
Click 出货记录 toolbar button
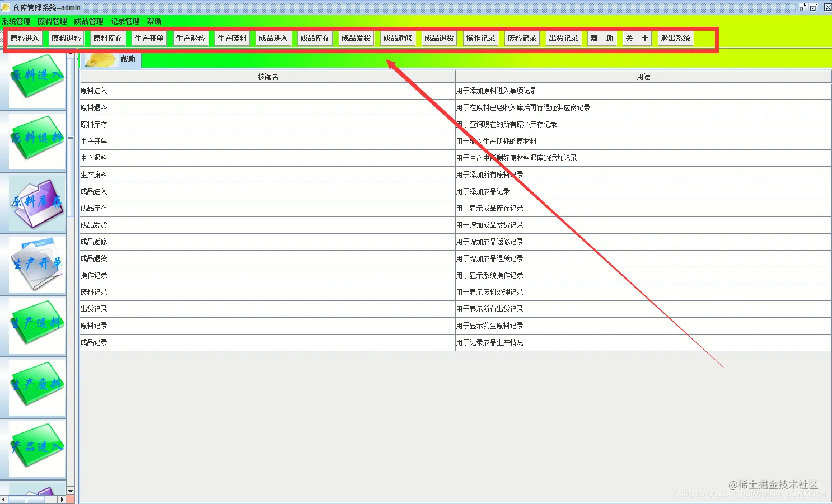tap(563, 38)
